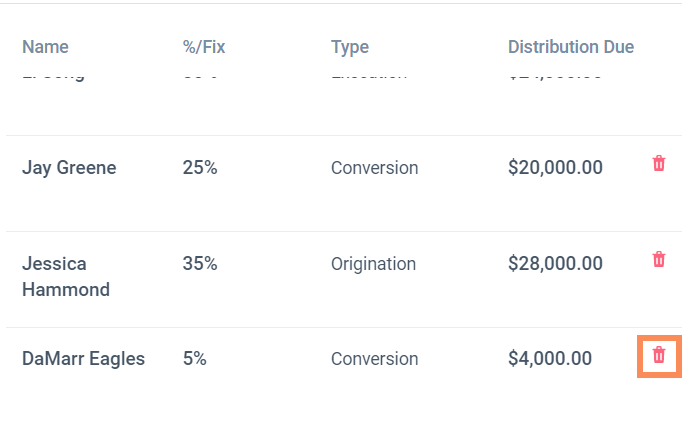Click Conversion type in Jay Greene's row
Viewport: 682px width, 438px height.
pyautogui.click(x=374, y=168)
